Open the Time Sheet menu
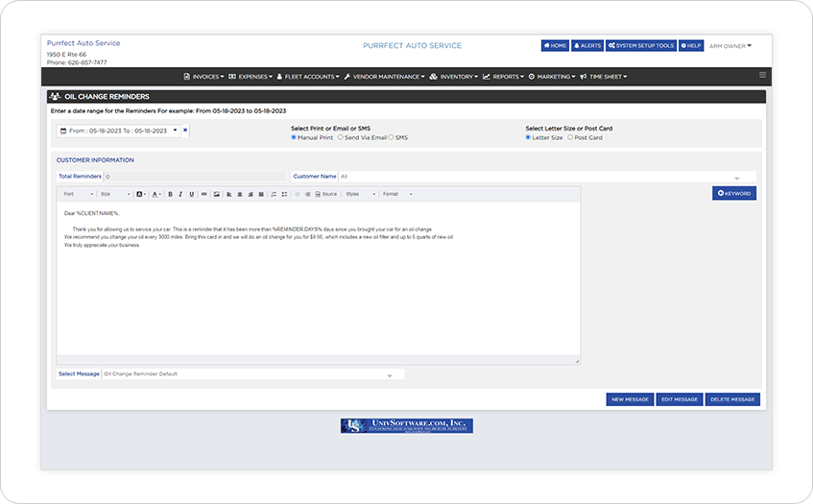 [604, 77]
